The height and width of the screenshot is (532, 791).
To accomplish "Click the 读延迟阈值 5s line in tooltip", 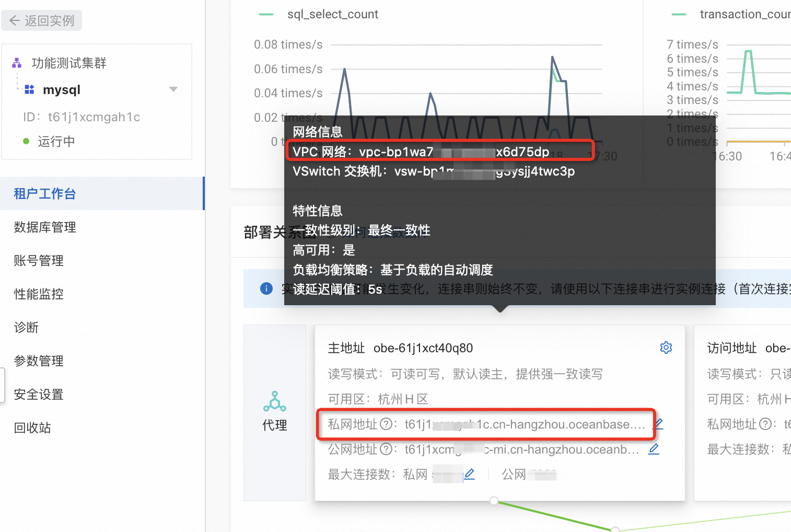I will tap(338, 289).
